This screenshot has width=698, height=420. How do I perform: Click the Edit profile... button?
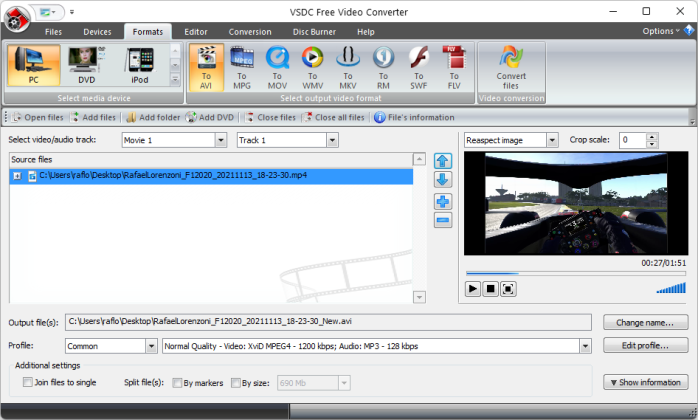(x=645, y=345)
